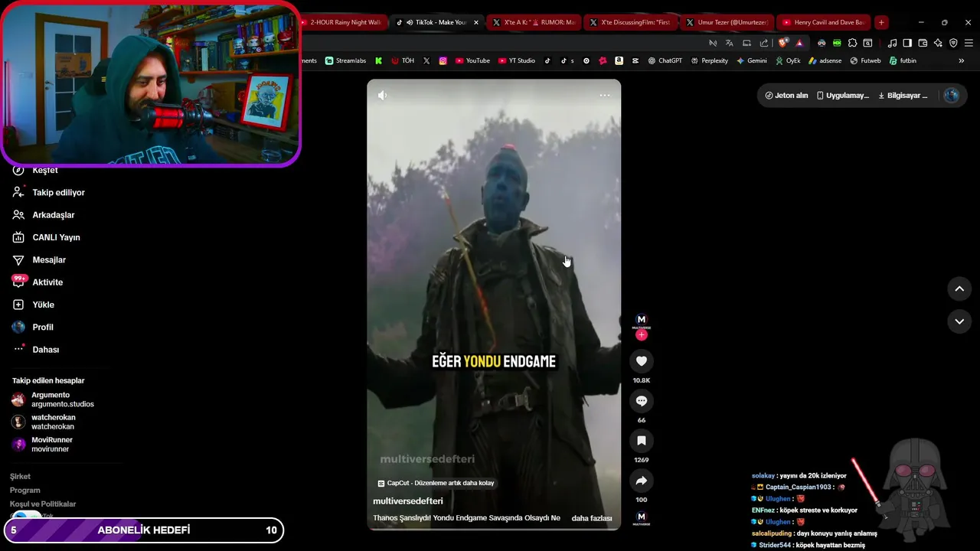Open the Futweb bookmark
Screen dimensions: 980x551
coord(865,61)
